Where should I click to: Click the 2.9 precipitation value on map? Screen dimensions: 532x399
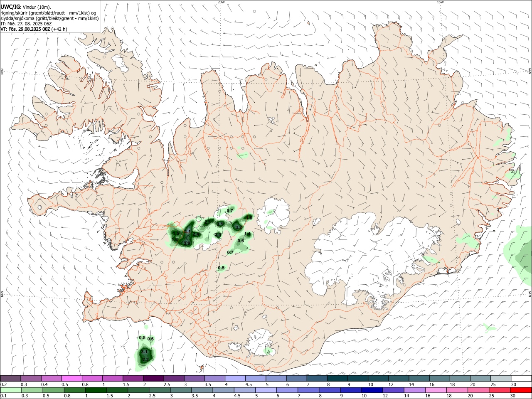tap(187, 243)
